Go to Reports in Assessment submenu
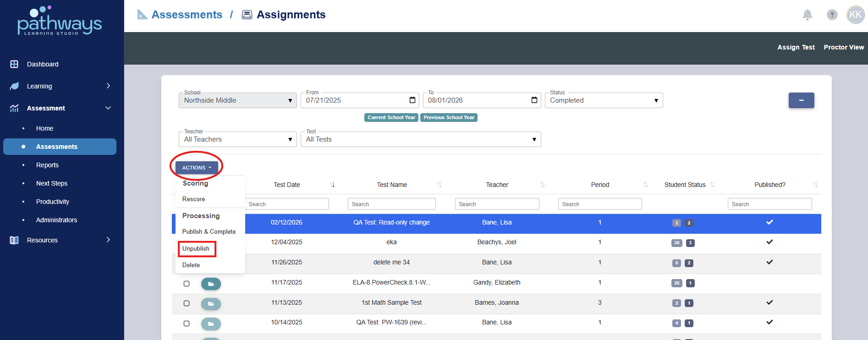Image resolution: width=868 pixels, height=340 pixels. point(47,165)
